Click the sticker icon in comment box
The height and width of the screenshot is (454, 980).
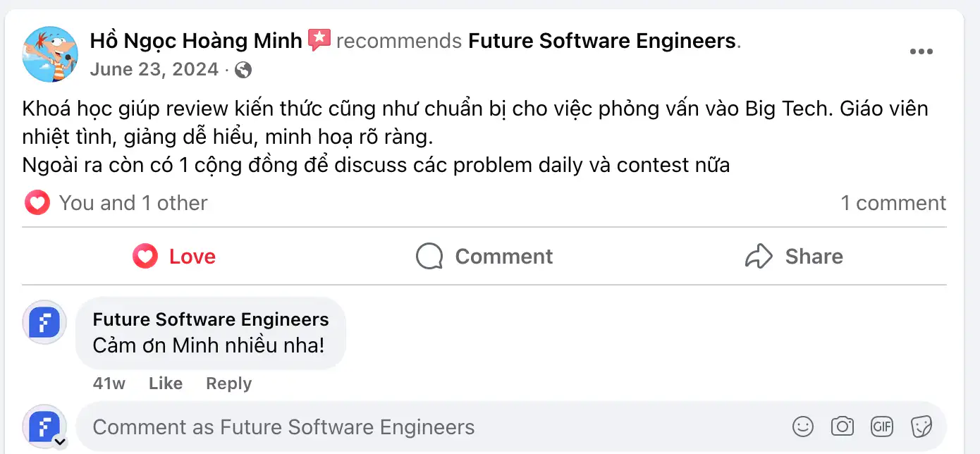(x=921, y=427)
